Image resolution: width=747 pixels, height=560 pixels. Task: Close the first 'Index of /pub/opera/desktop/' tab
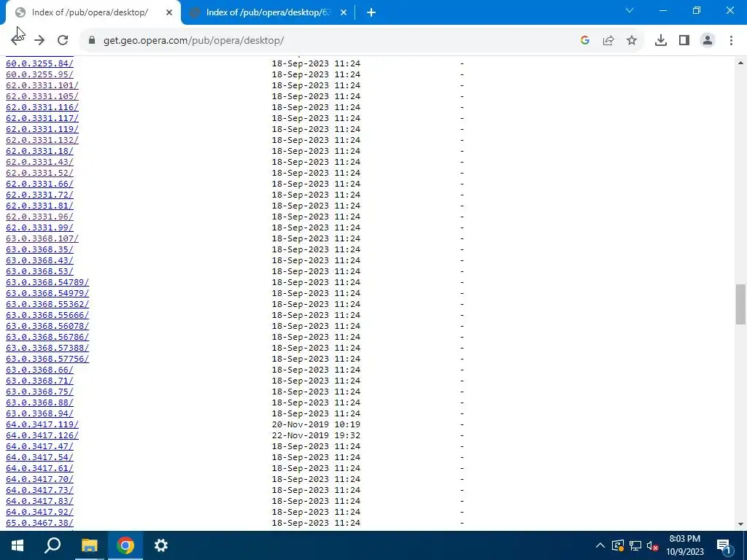pyautogui.click(x=169, y=13)
